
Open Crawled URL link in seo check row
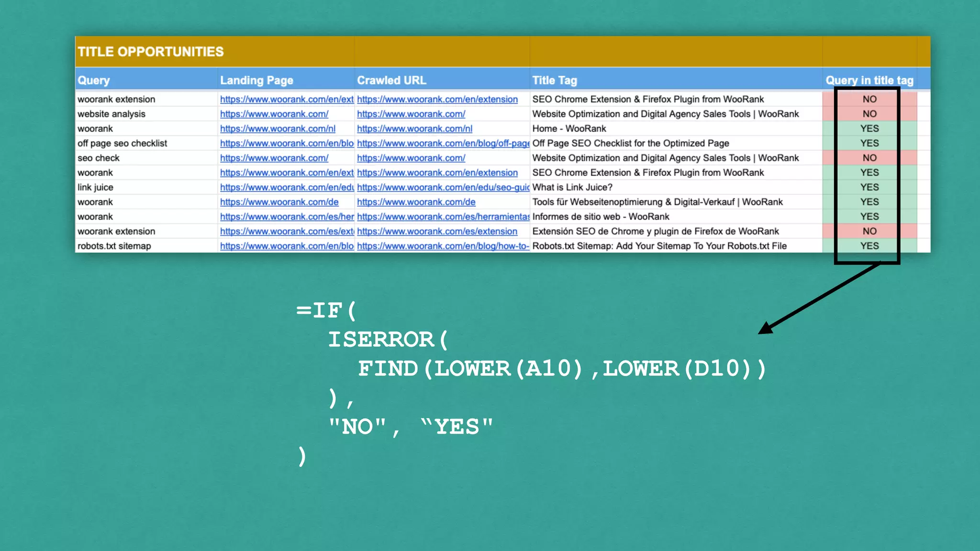coord(411,158)
